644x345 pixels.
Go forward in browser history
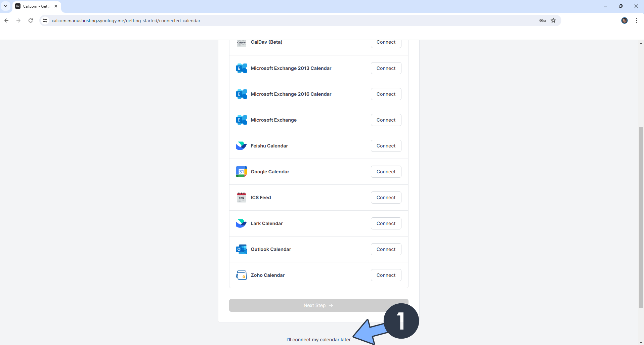point(18,20)
